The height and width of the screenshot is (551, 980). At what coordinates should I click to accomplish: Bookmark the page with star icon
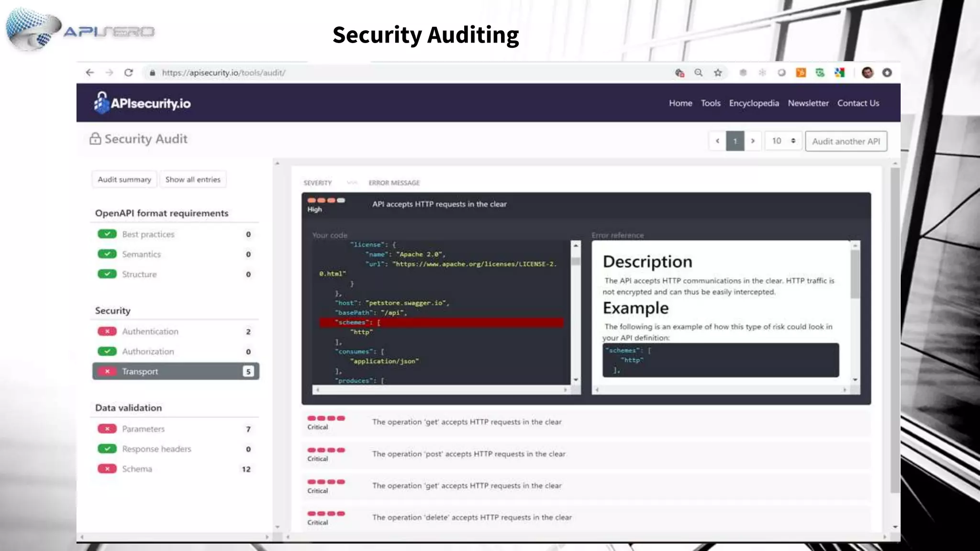click(x=718, y=73)
